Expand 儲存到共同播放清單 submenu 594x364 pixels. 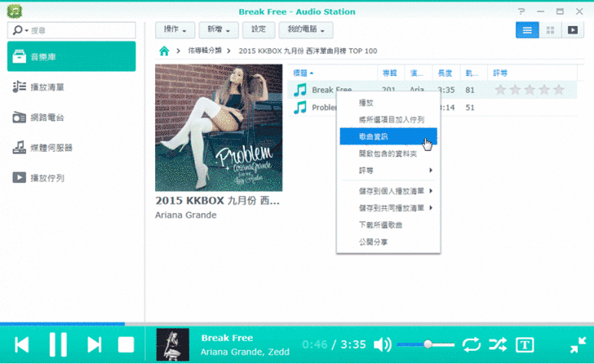tap(388, 207)
